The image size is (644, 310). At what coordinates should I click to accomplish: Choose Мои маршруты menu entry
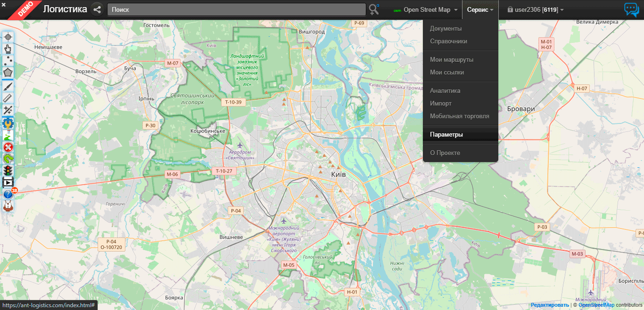(x=452, y=59)
